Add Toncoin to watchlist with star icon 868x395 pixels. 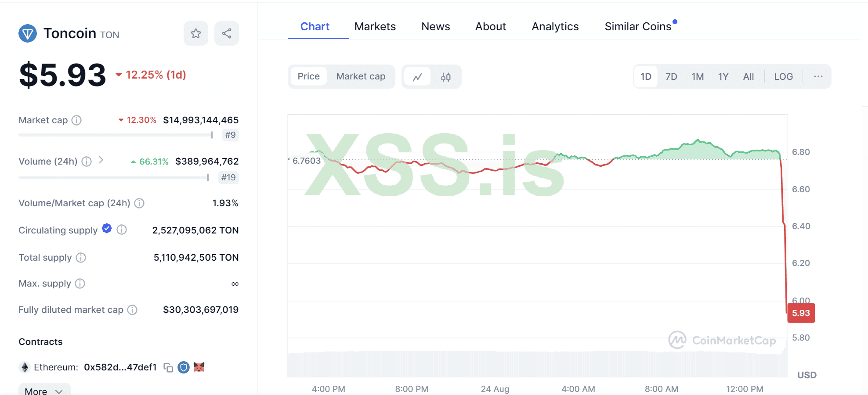point(196,33)
